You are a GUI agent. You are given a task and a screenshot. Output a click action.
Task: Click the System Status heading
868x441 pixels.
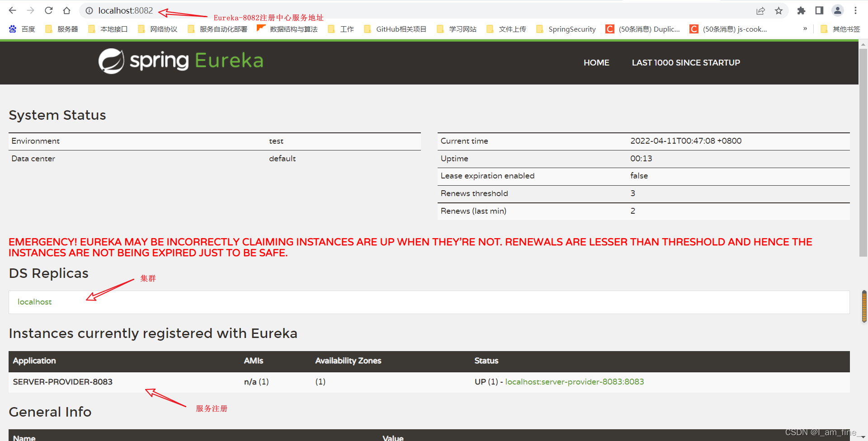(57, 115)
